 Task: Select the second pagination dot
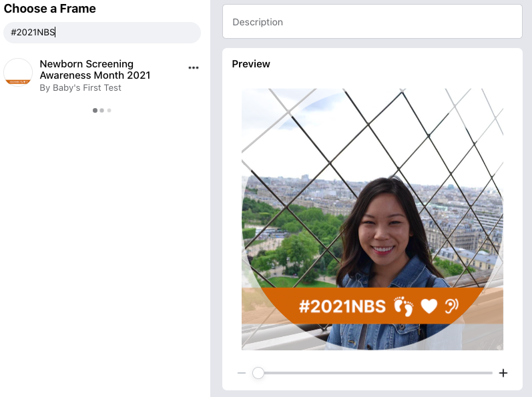pos(101,110)
